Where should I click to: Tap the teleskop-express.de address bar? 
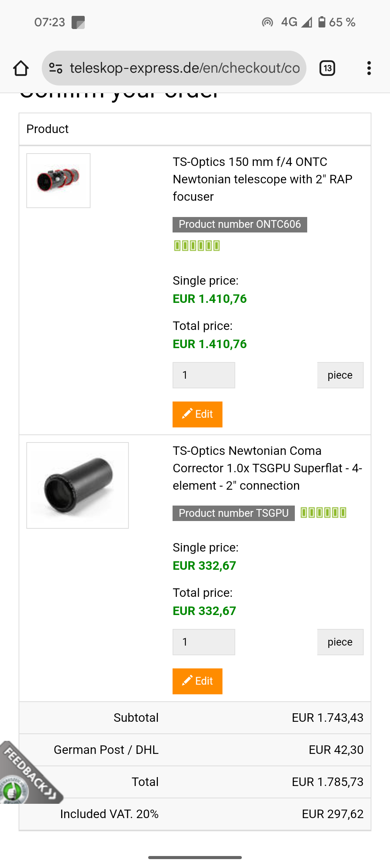point(185,68)
